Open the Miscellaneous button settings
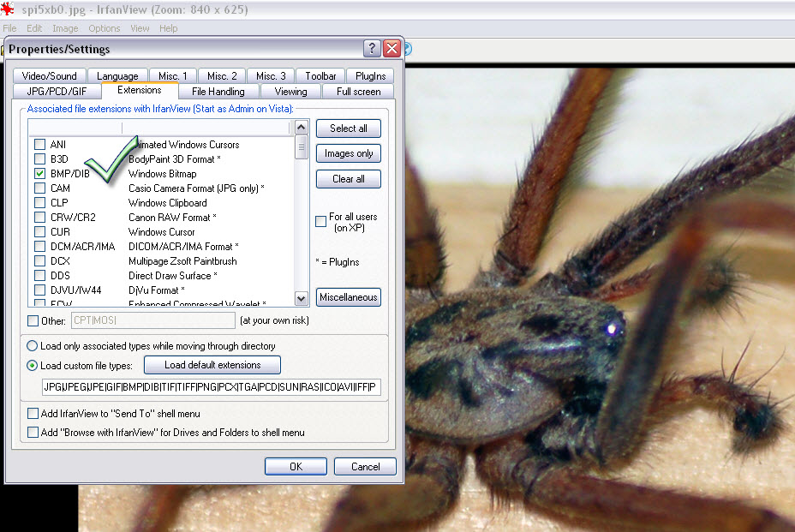This screenshot has width=795, height=532. [348, 297]
